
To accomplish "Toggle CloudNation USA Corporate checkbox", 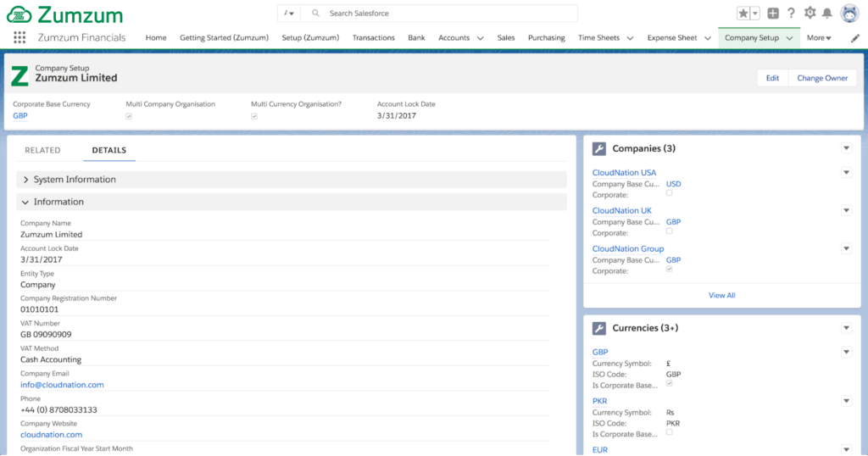I will coord(670,193).
